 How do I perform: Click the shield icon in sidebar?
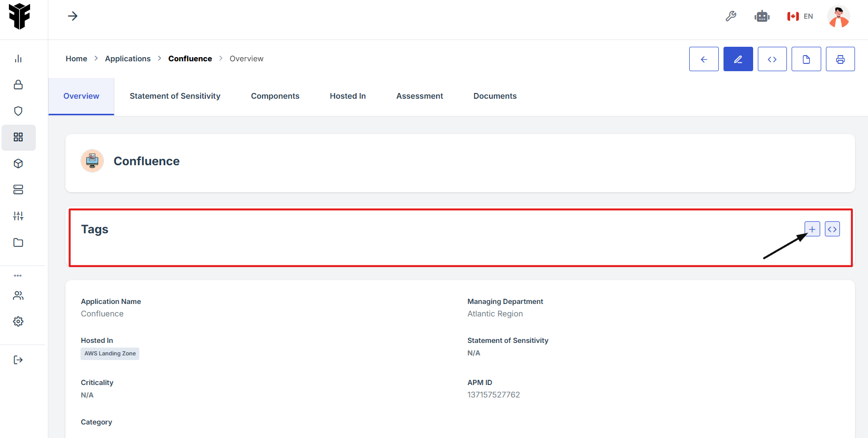[18, 111]
